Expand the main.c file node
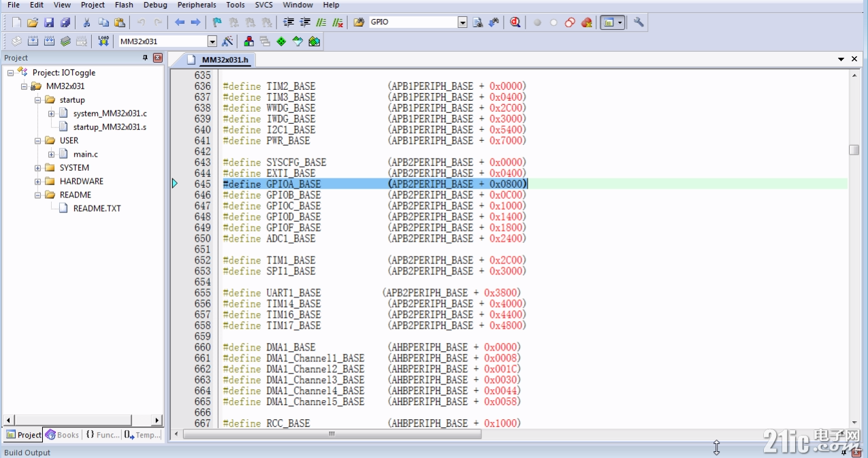 [52, 154]
